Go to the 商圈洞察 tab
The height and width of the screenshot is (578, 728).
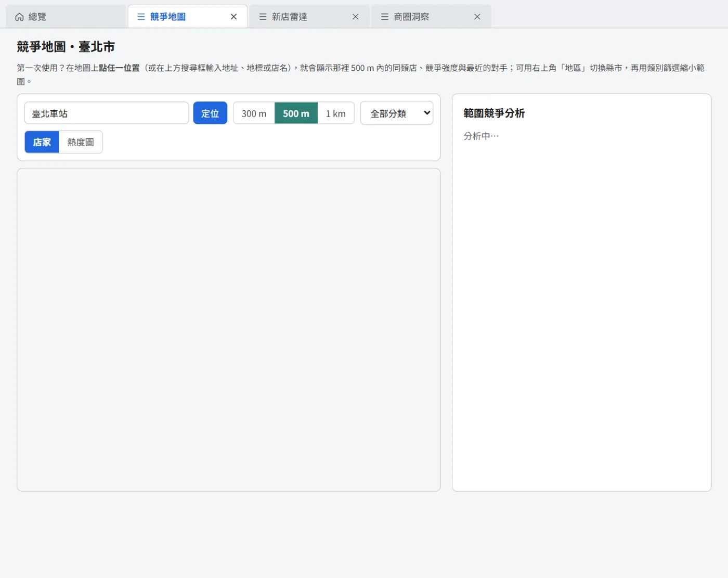[431, 17]
